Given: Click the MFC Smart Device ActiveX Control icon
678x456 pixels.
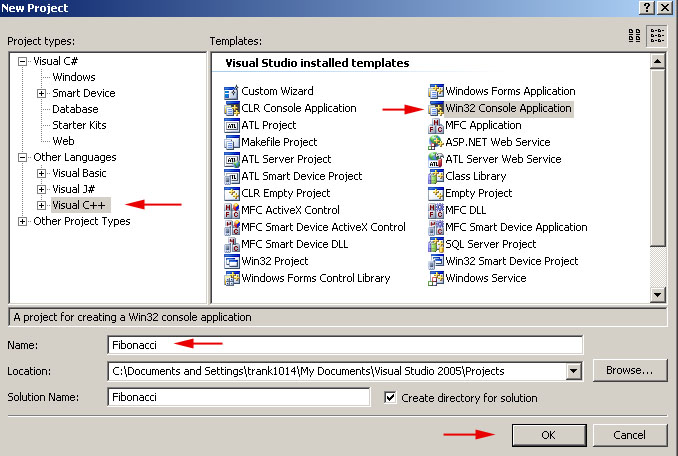Looking at the screenshot, I should [231, 227].
